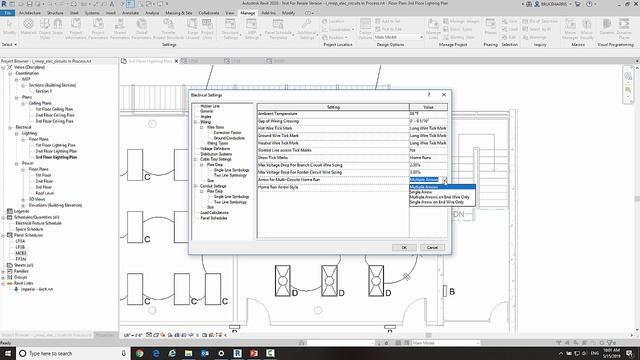Open the Structural Settings dropdown
Image resolution: width=640 pixels, height=360 pixels.
(231, 28)
